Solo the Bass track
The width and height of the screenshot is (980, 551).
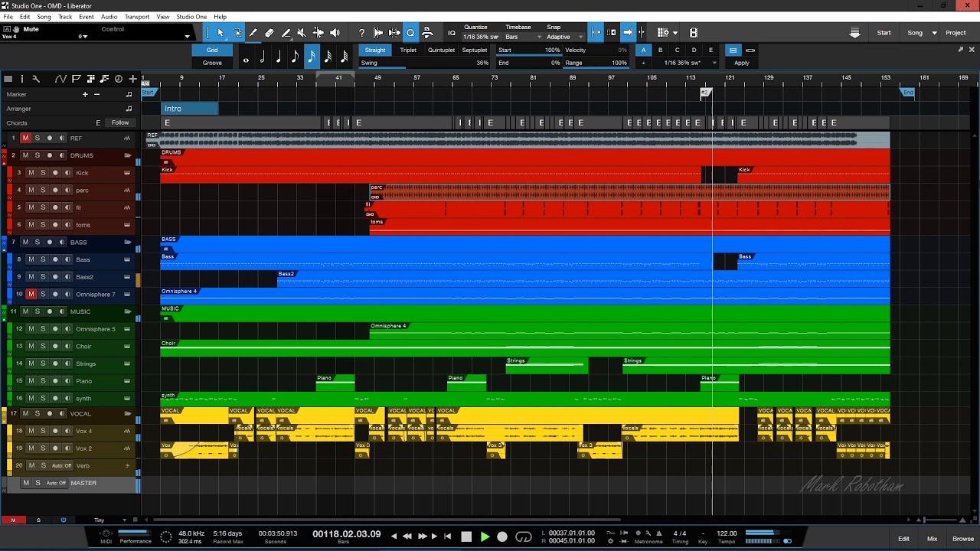tap(43, 259)
